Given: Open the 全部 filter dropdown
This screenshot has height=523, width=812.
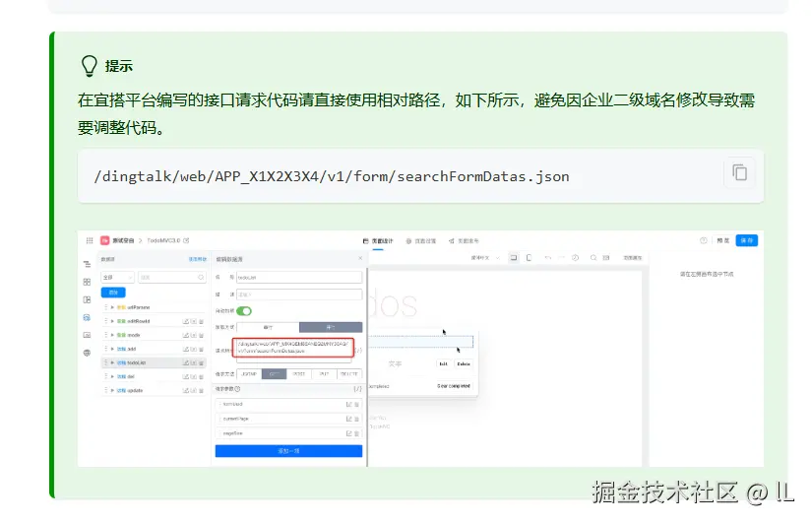Looking at the screenshot, I should coord(117,278).
